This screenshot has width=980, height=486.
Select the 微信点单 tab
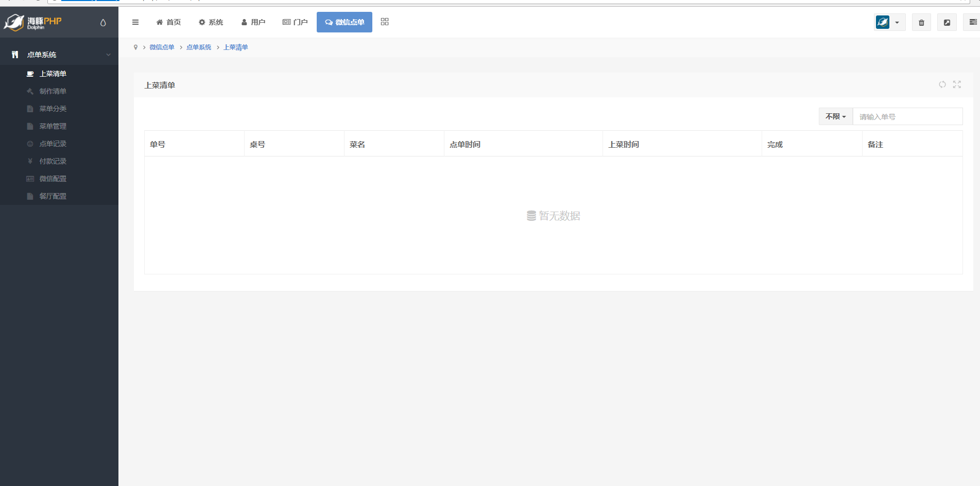pyautogui.click(x=345, y=22)
